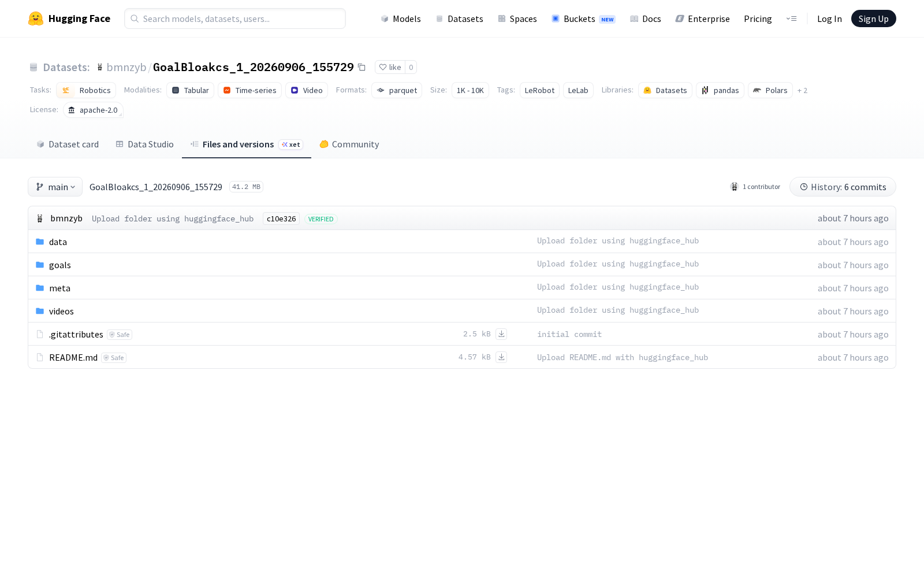Switch to the Dataset card tab

(68, 144)
